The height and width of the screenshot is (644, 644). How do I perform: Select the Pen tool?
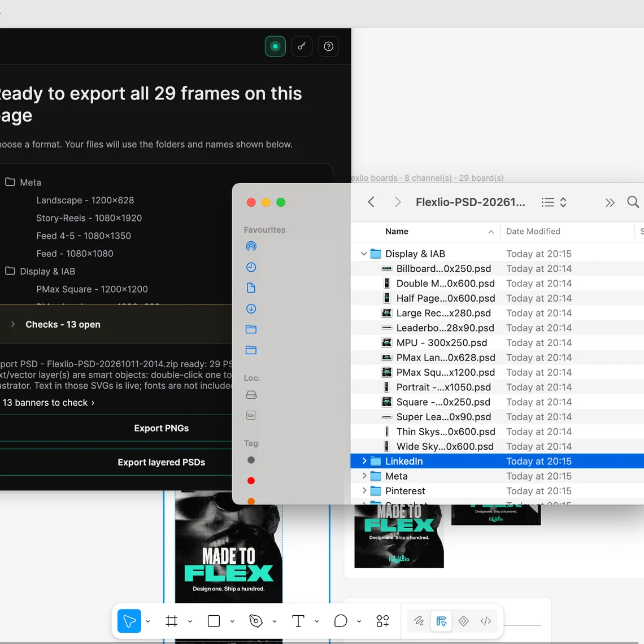[256, 621]
